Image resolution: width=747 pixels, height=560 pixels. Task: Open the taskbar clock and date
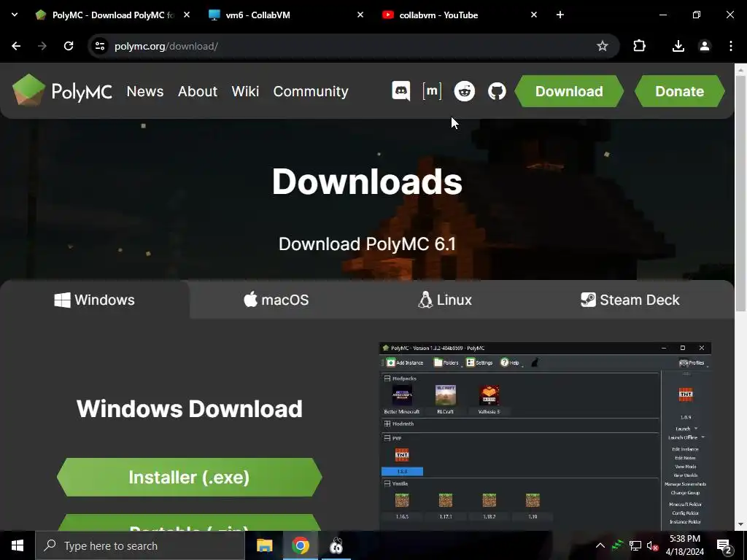pyautogui.click(x=684, y=545)
